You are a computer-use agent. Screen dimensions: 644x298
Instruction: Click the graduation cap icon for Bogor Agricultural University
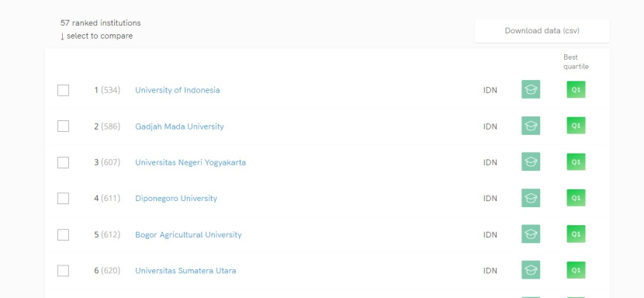[531, 234]
